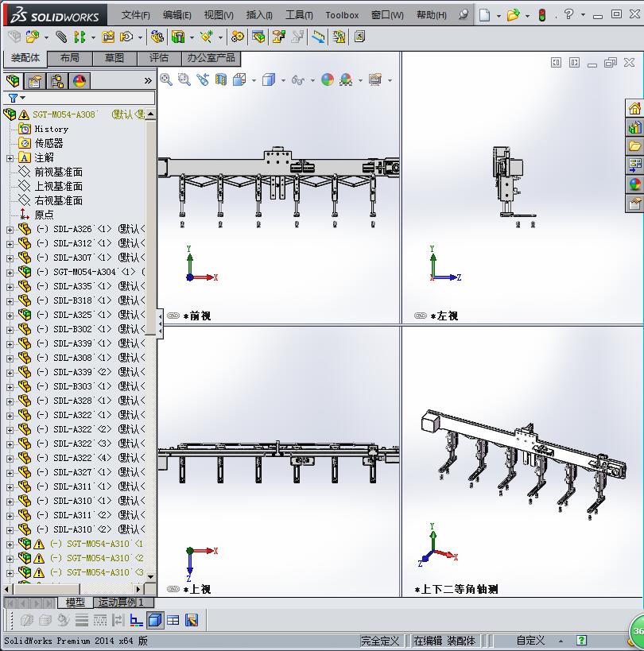
Task: Click the feature tree filter funnel icon
Action: click(14, 98)
